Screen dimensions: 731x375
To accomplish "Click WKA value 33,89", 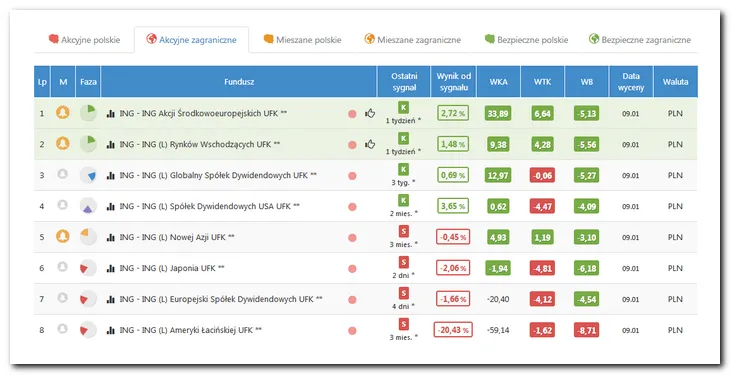I will coord(498,113).
